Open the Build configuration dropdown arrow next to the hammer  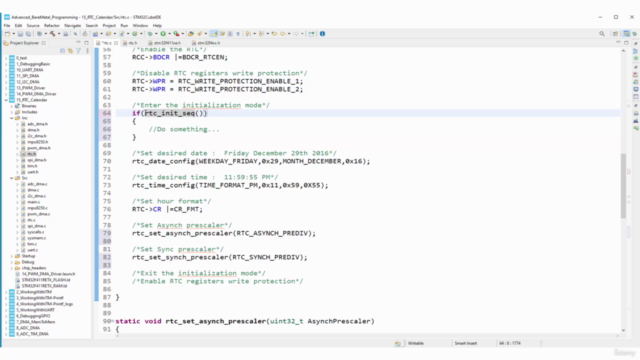59,34
